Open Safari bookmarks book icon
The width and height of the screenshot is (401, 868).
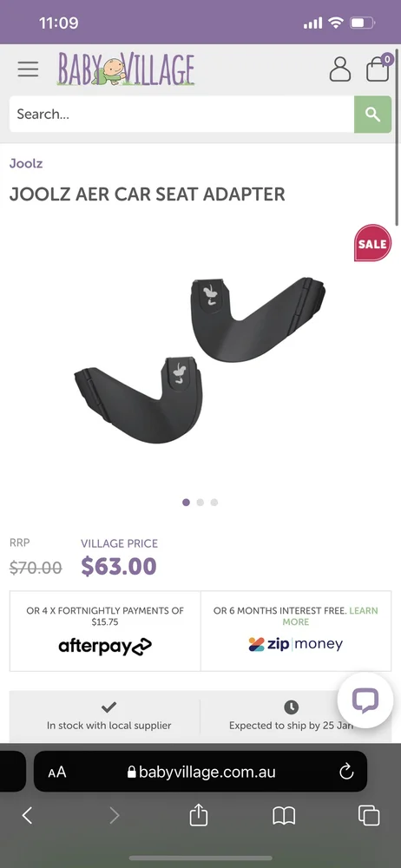click(x=284, y=815)
